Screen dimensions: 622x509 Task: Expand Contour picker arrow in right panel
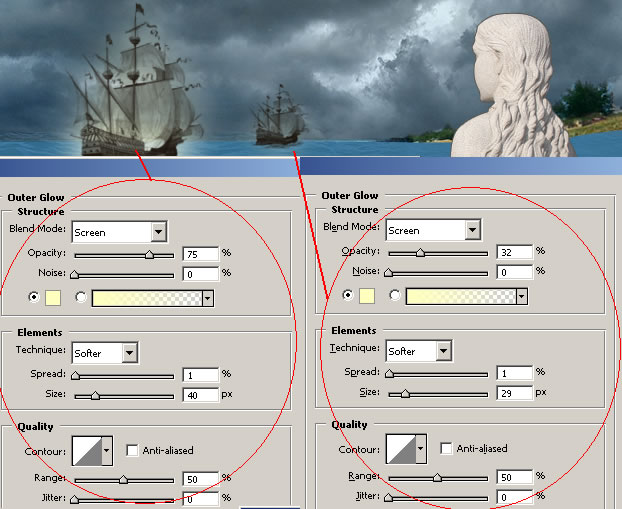click(x=421, y=449)
